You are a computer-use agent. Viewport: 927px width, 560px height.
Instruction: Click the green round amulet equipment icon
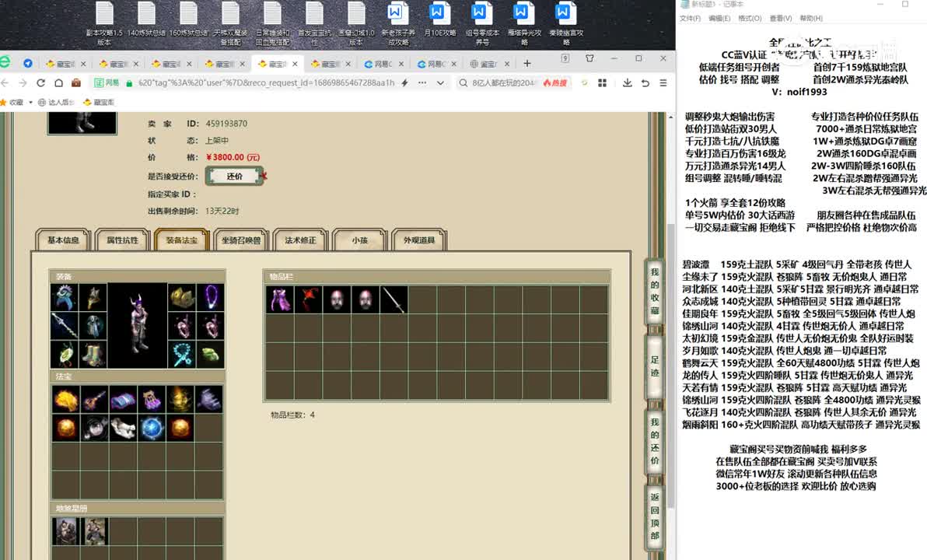coord(65,354)
